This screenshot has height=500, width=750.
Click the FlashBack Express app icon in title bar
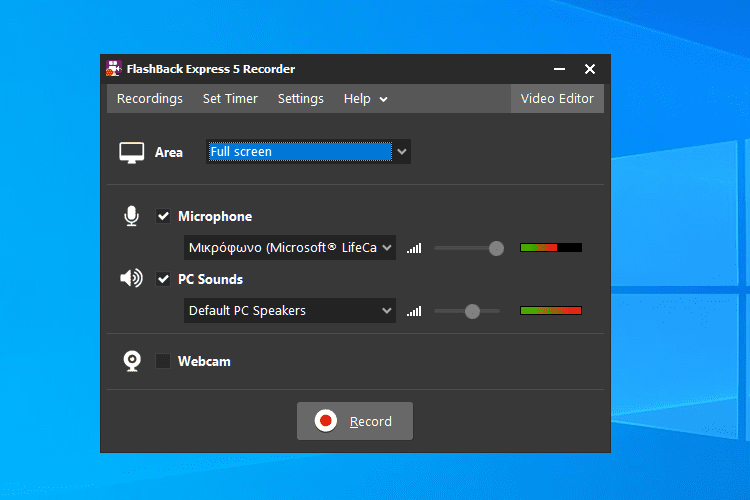pos(114,68)
